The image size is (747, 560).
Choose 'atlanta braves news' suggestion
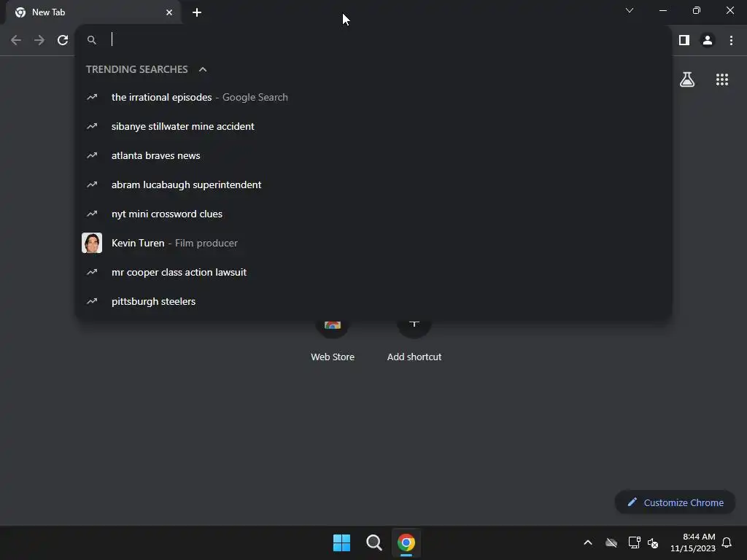point(374,156)
